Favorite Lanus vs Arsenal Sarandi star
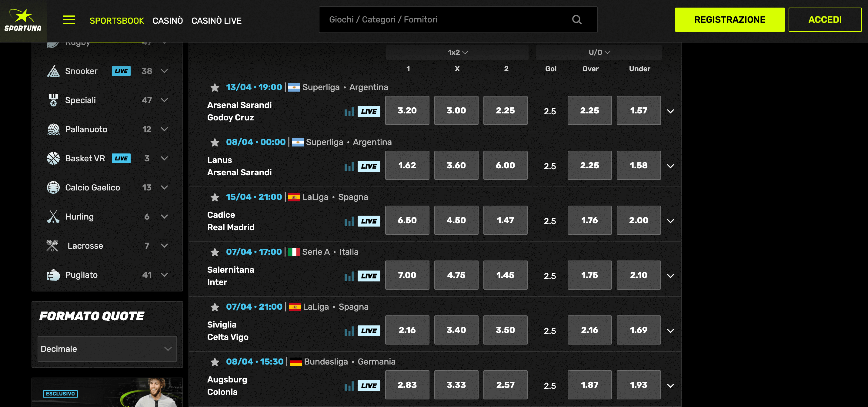This screenshot has height=407, width=868. (215, 143)
